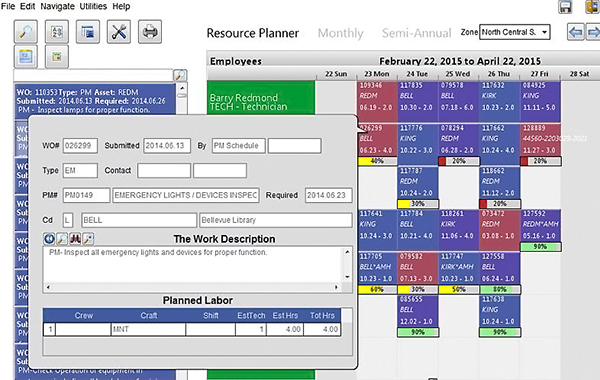This screenshot has height=380, width=600.
Task: Click the Craft cell MNT in Planned Labor
Action: tap(148, 329)
